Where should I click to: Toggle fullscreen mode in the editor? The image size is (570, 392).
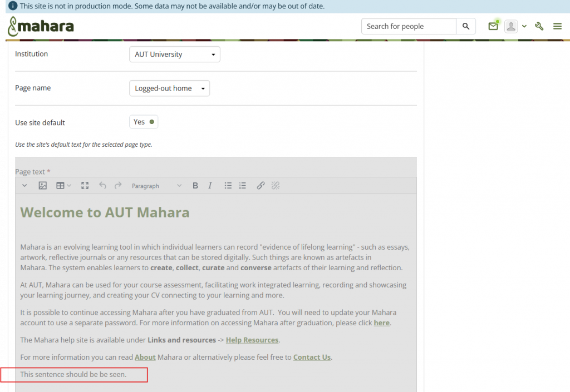85,186
